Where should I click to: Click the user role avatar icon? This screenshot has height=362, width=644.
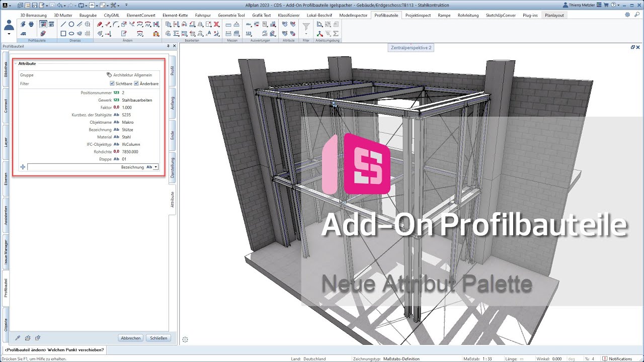click(x=9, y=24)
